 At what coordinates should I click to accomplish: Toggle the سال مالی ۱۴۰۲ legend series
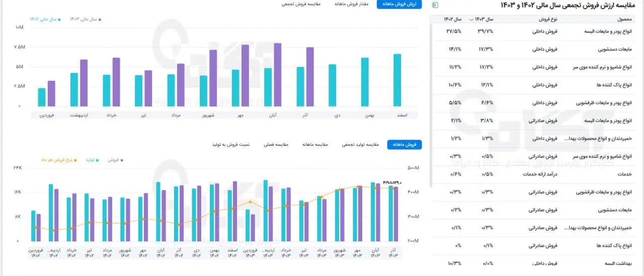click(45, 19)
